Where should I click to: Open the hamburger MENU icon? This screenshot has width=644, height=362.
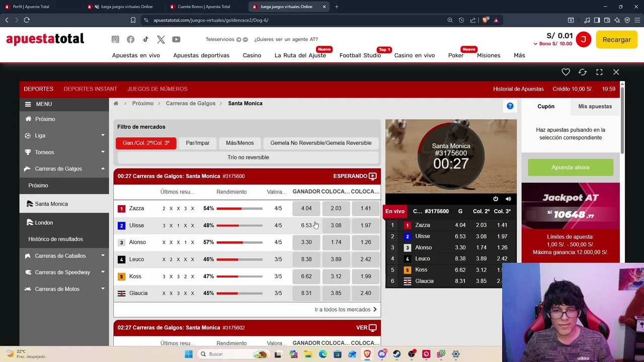coord(28,104)
